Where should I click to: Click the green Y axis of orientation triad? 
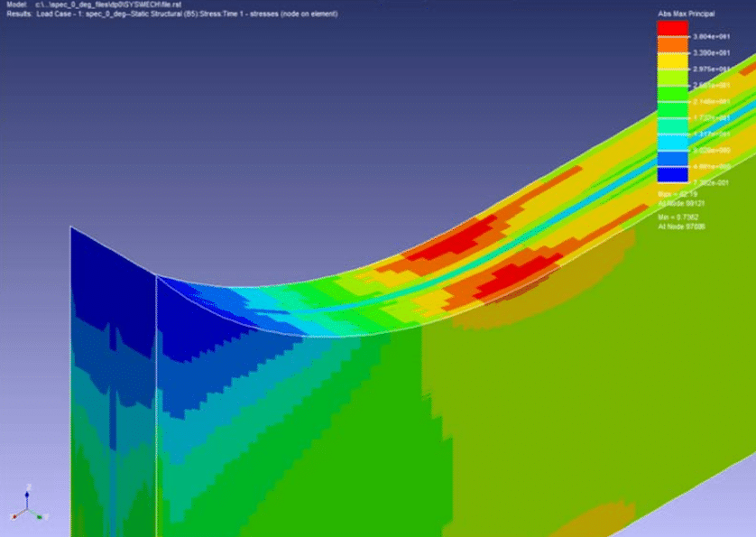pyautogui.click(x=37, y=517)
